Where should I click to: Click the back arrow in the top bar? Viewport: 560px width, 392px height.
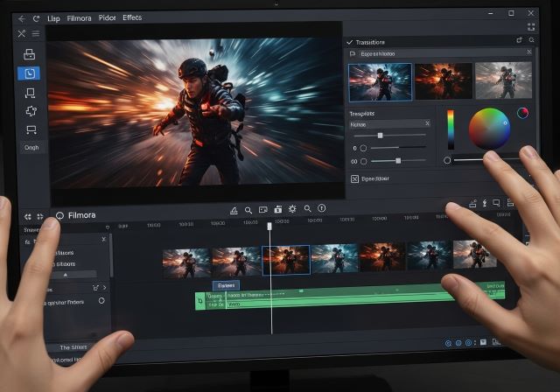pyautogui.click(x=21, y=17)
